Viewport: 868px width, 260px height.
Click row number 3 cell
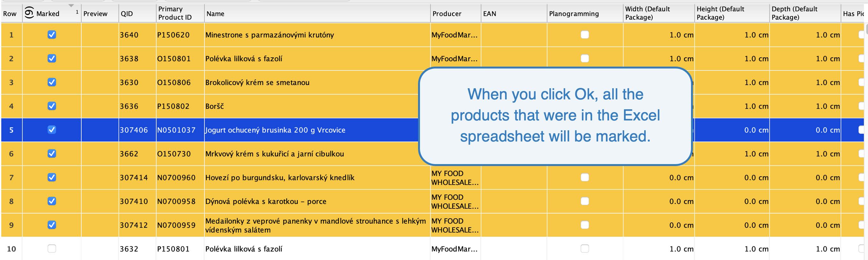pos(11,83)
